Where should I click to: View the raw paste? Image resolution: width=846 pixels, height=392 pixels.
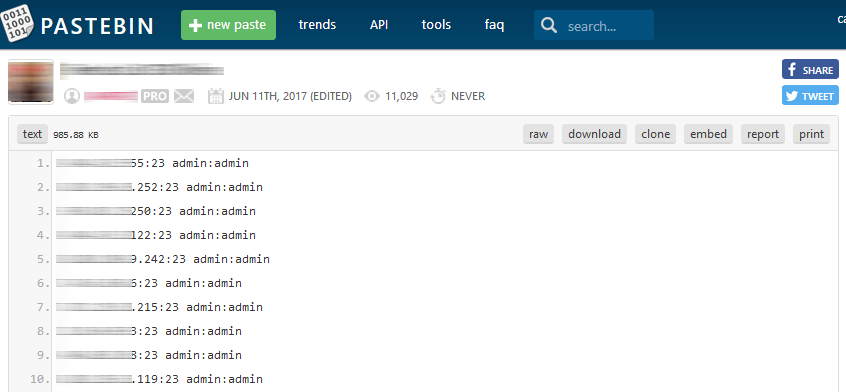tap(538, 134)
